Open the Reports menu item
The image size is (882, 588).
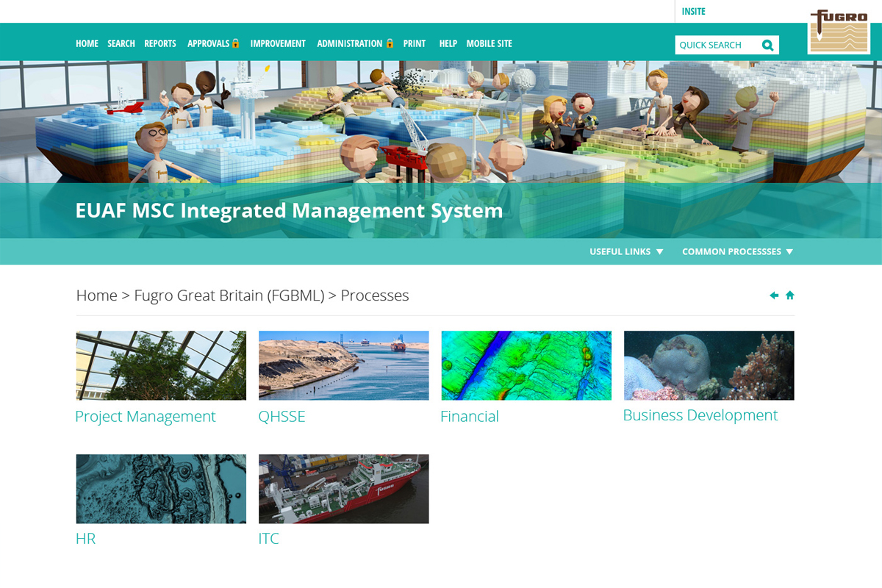pyautogui.click(x=160, y=43)
